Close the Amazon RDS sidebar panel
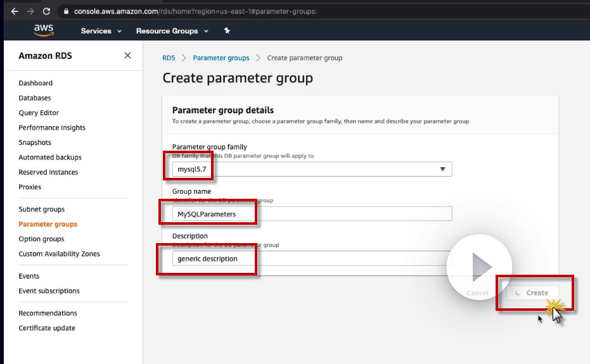 [x=127, y=56]
